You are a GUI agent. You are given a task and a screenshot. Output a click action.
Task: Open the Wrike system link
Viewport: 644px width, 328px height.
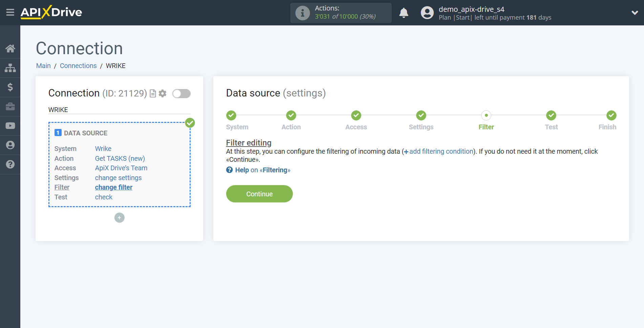[x=103, y=149]
